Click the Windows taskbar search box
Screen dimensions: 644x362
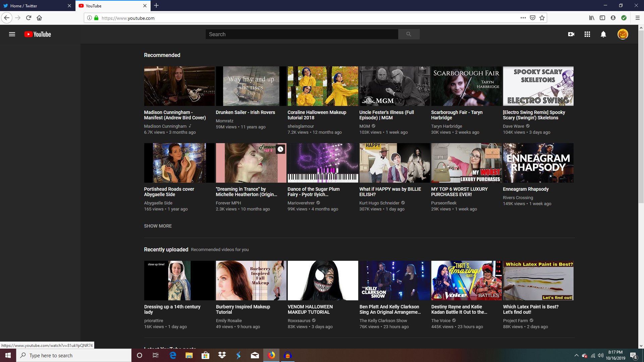(x=74, y=355)
